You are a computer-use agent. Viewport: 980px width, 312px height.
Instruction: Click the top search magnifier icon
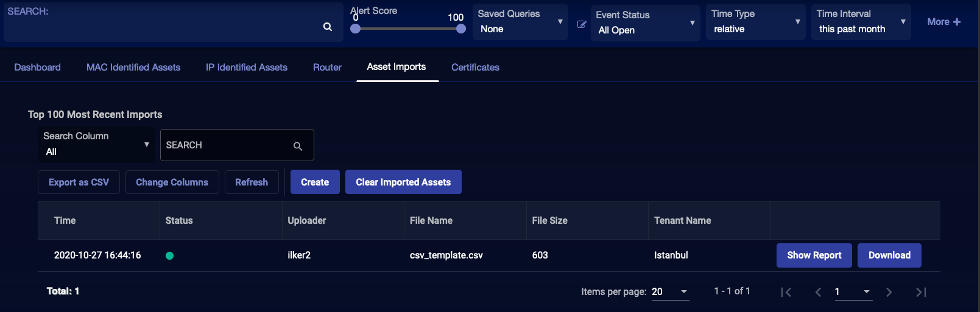click(328, 27)
